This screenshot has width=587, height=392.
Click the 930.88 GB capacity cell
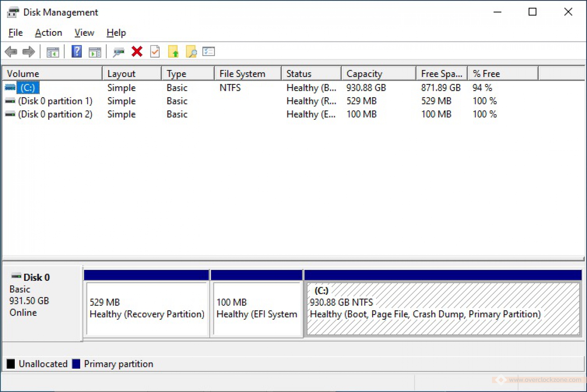366,88
